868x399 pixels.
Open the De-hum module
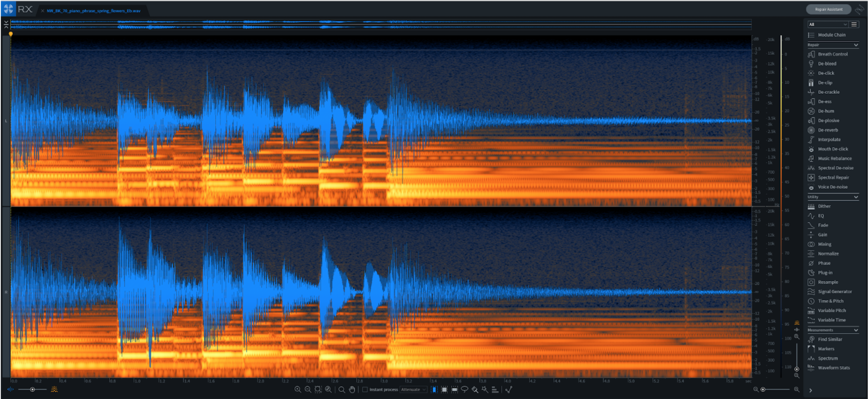pos(826,111)
